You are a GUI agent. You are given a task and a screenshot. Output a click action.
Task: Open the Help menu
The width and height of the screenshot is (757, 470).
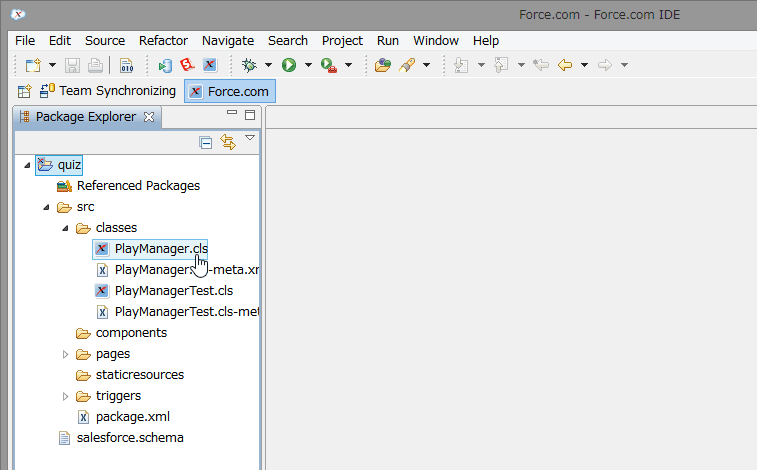click(486, 41)
